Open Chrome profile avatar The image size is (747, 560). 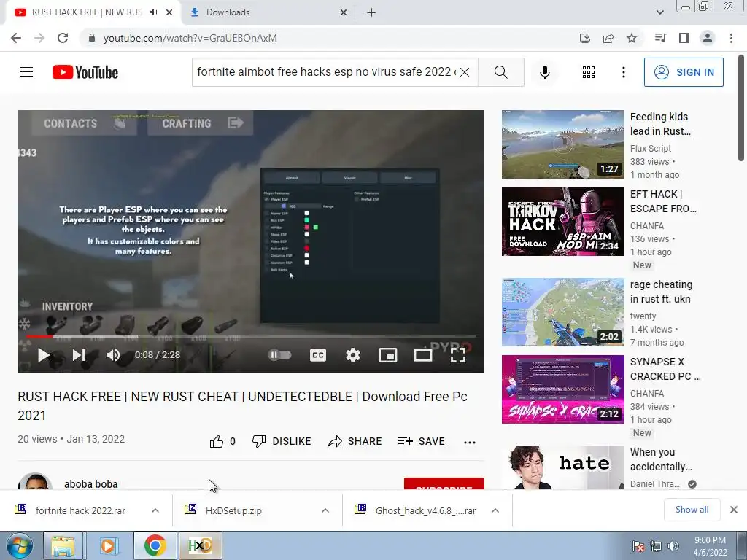[x=708, y=38]
